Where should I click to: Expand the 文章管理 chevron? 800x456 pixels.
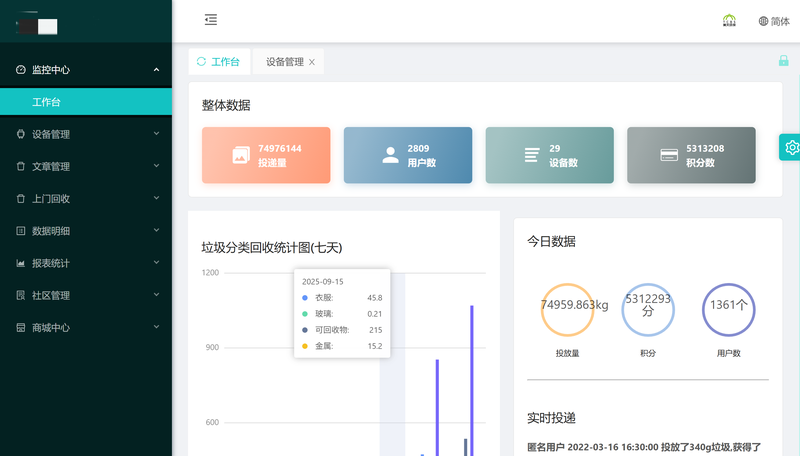coord(156,166)
